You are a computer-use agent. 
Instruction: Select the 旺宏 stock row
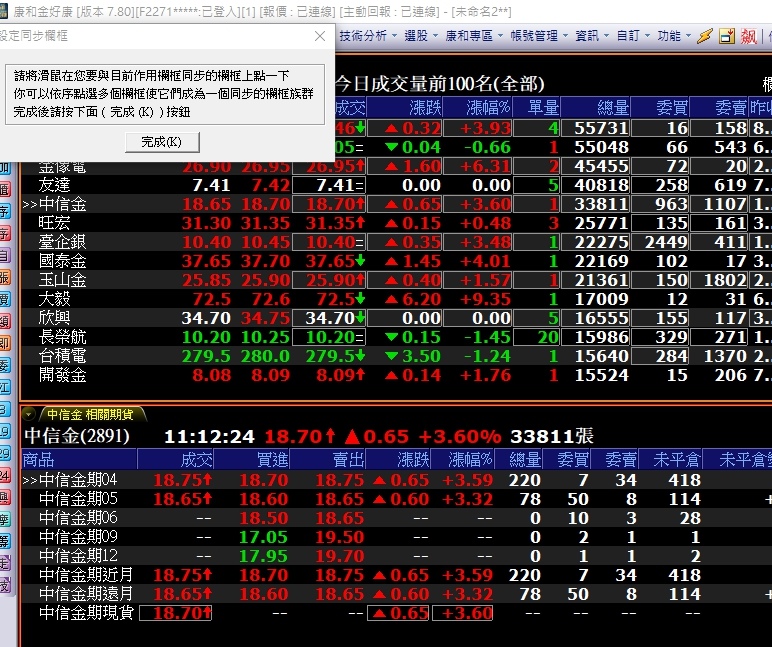click(396, 223)
